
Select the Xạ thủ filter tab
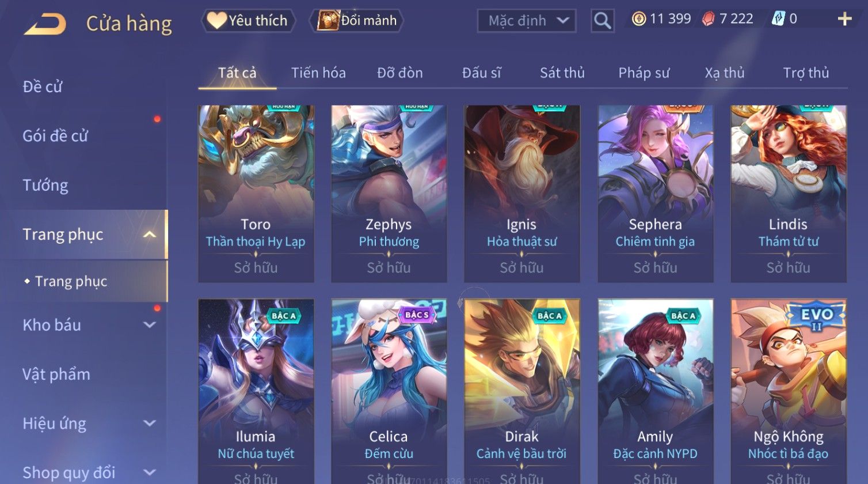click(x=725, y=73)
